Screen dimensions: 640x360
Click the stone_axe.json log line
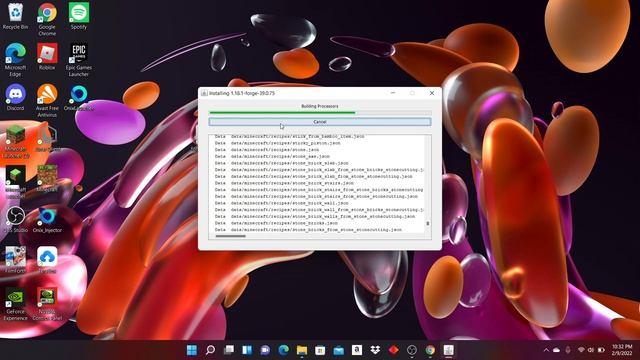272,156
